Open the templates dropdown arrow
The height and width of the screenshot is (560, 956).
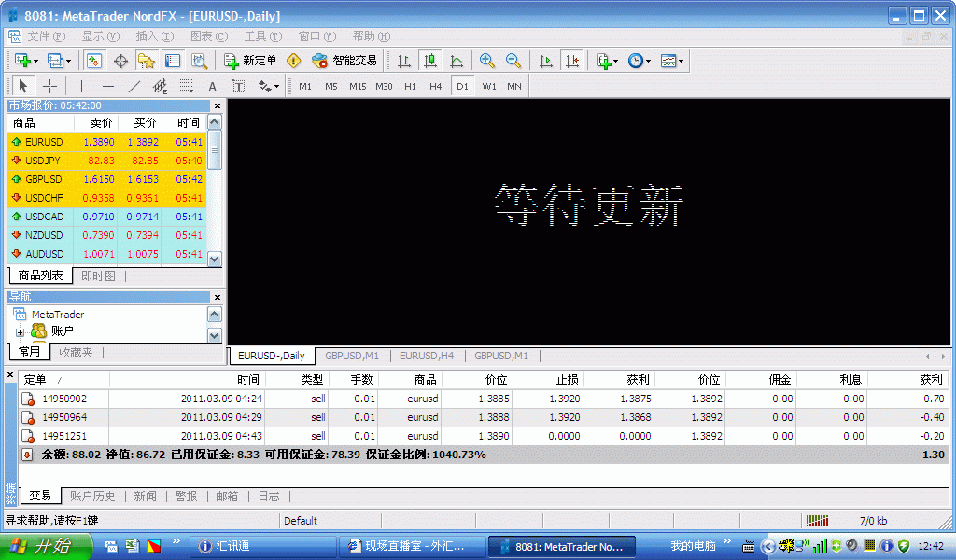click(681, 61)
